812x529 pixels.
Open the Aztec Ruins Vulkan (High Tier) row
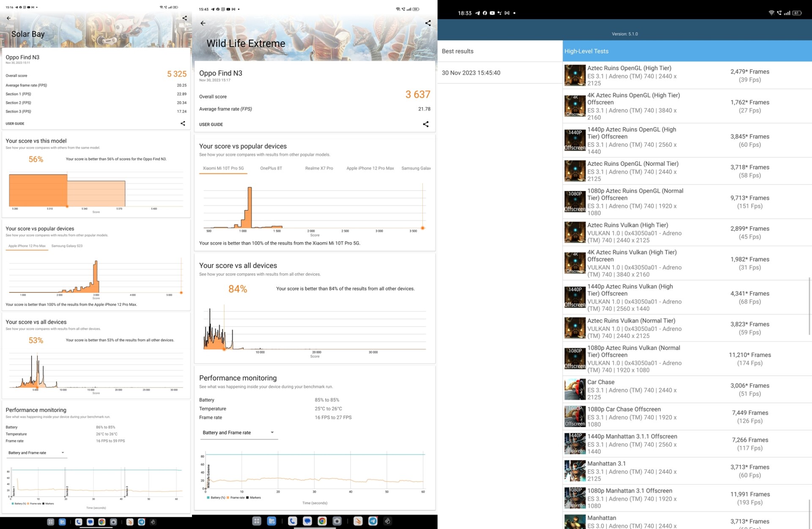[x=687, y=232]
